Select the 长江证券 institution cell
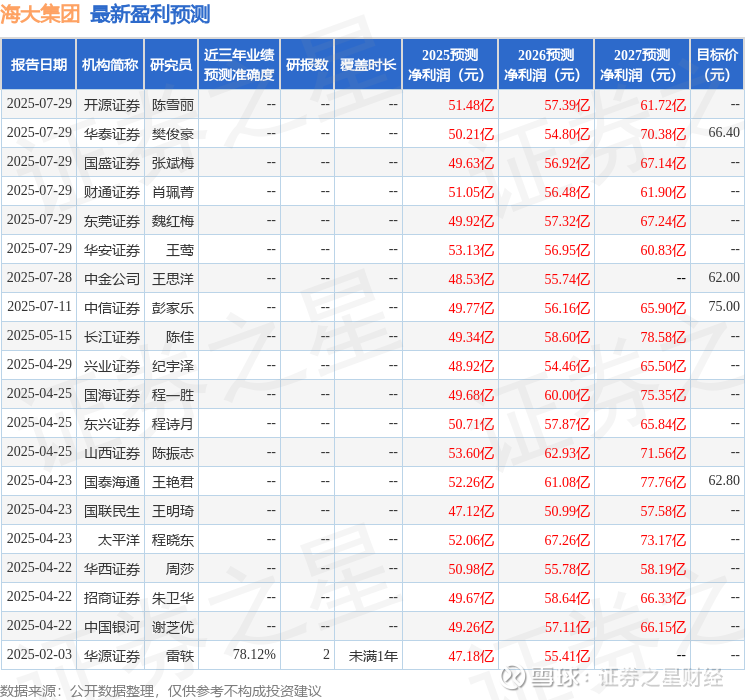The image size is (745, 700). [112, 337]
